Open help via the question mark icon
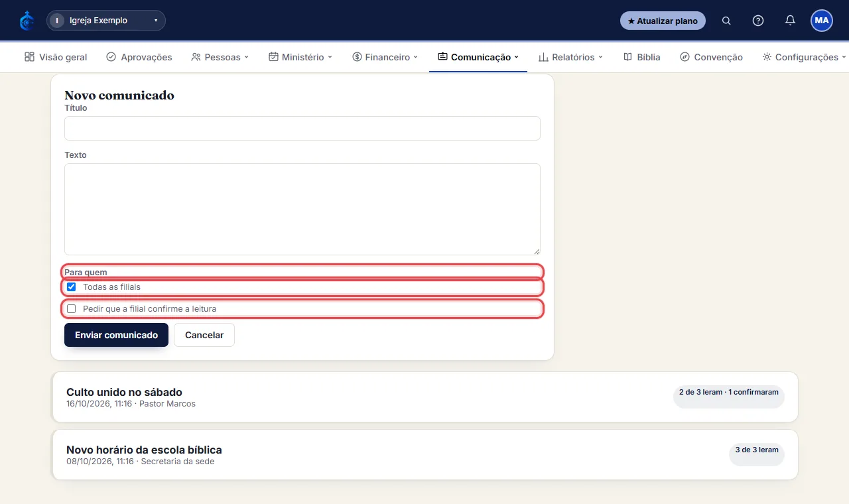This screenshot has width=849, height=504. (x=758, y=21)
